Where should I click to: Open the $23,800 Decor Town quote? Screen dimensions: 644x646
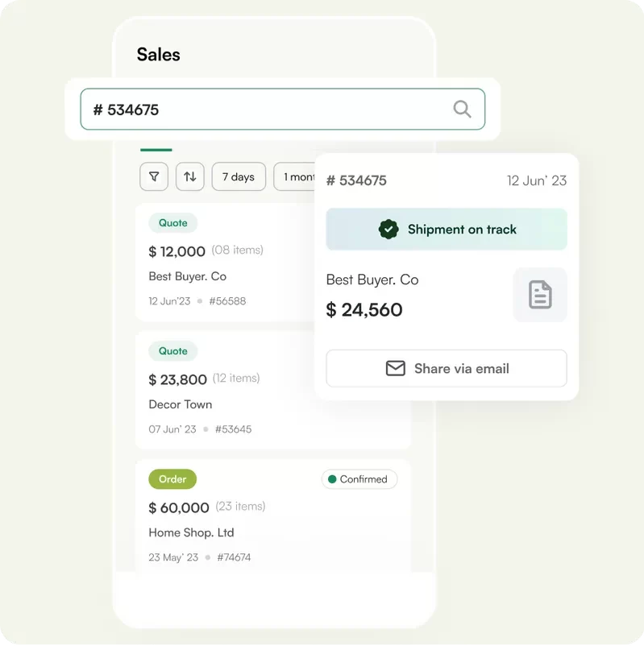pyautogui.click(x=226, y=391)
